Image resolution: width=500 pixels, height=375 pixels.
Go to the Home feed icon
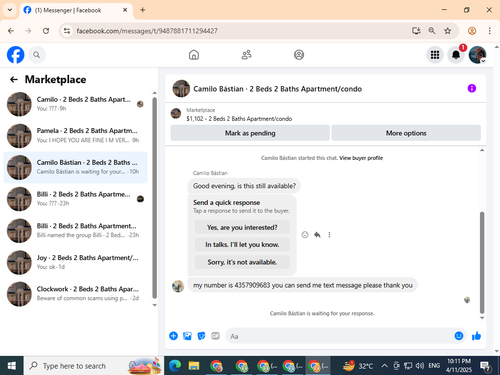pos(194,55)
